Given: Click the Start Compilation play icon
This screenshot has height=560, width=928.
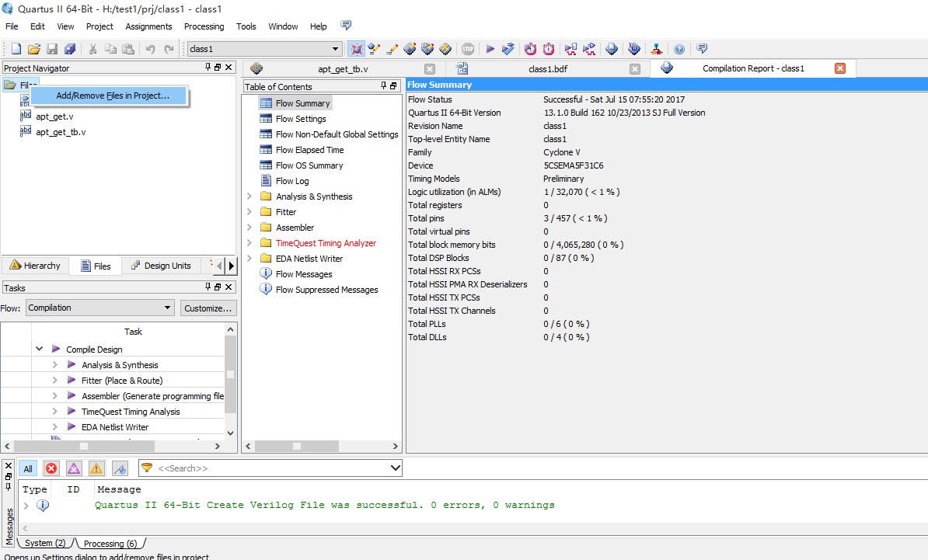Looking at the screenshot, I should tap(490, 49).
